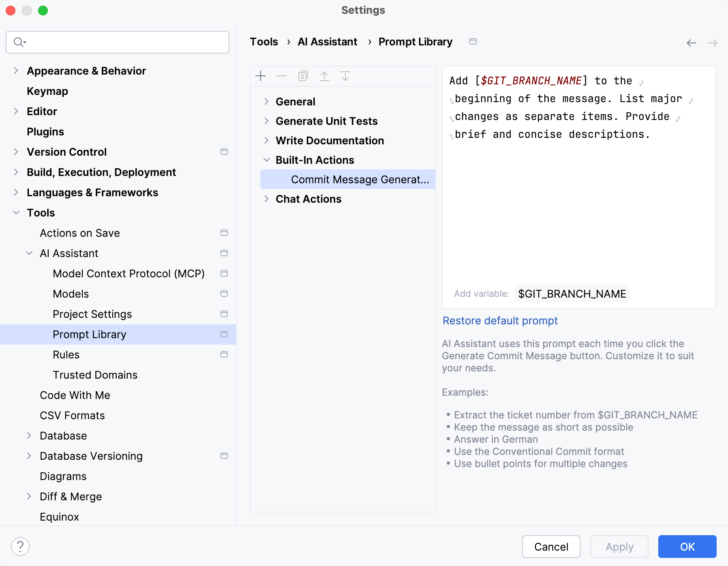Viewport: 728px width, 566px height.
Task: Click the remove prompt minus icon
Action: coord(282,76)
